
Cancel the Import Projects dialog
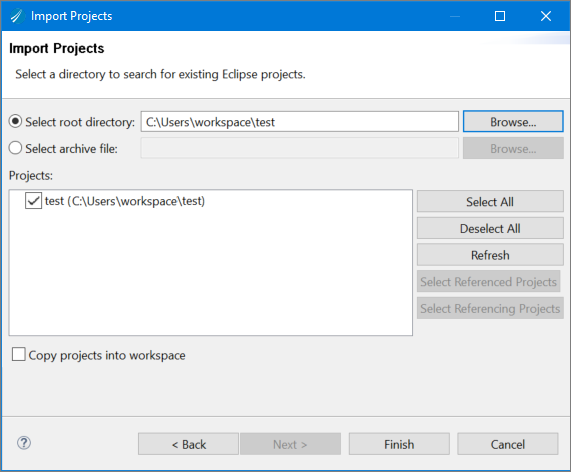pos(508,444)
